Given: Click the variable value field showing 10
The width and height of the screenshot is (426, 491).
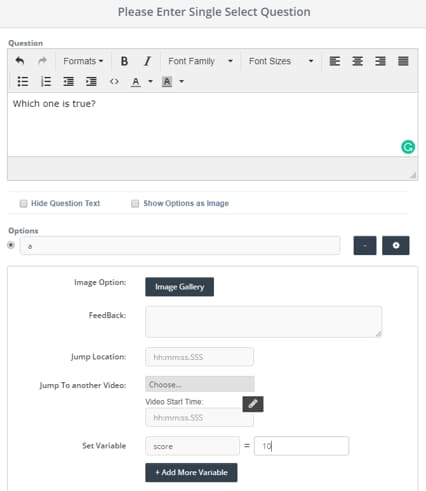Looking at the screenshot, I should click(x=301, y=446).
